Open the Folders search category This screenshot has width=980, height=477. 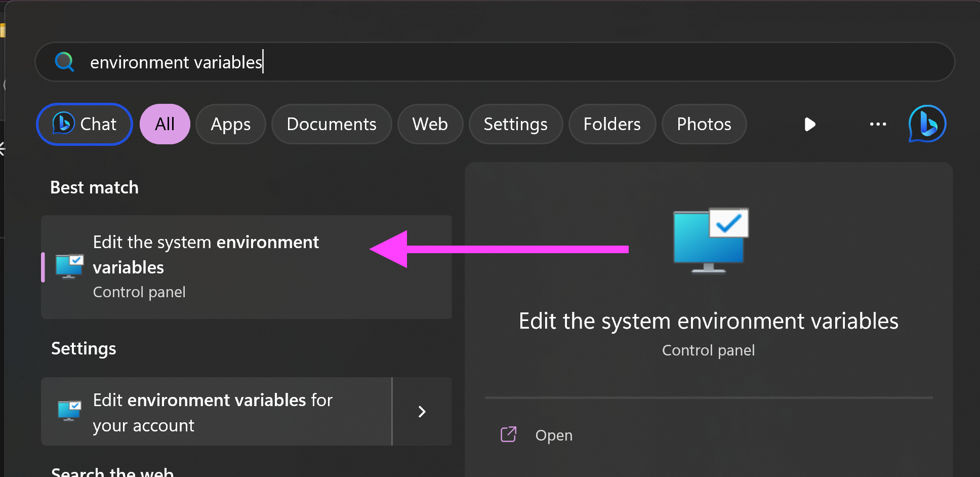(x=612, y=124)
